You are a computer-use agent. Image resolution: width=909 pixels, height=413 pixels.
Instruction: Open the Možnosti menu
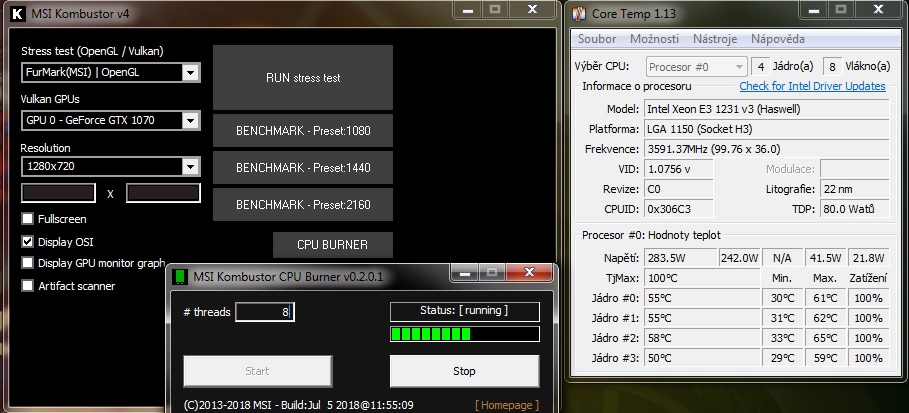(x=654, y=39)
